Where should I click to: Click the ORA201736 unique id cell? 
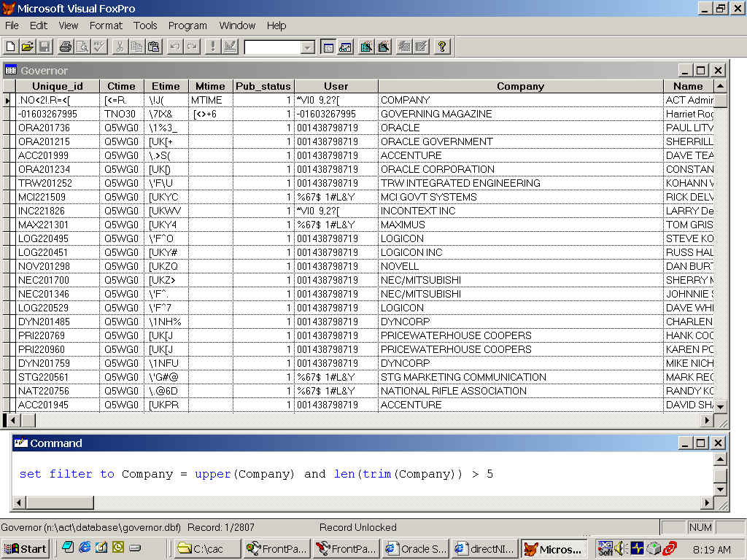[58, 128]
